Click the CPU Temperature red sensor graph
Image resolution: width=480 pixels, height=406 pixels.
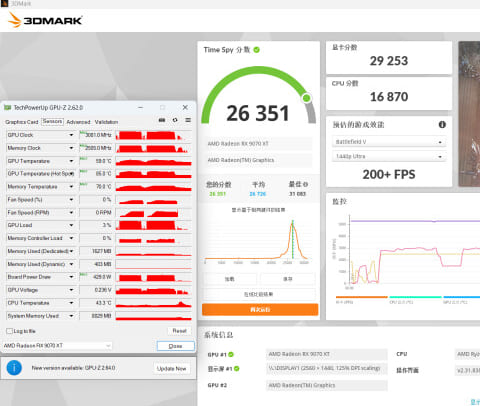(x=154, y=303)
